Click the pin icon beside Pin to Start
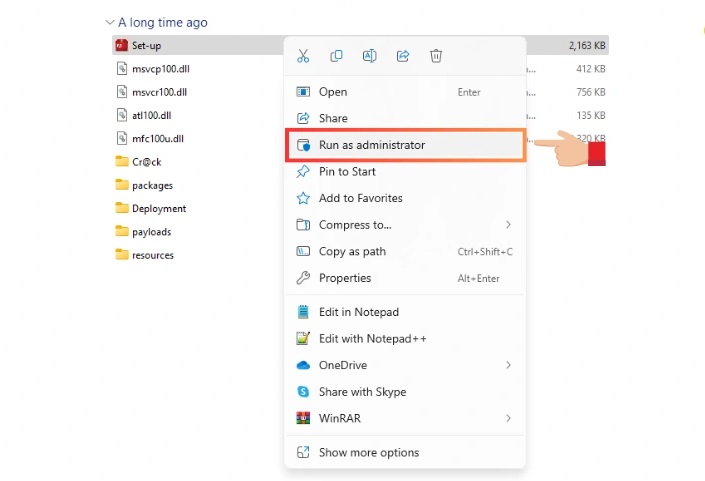 coord(303,172)
